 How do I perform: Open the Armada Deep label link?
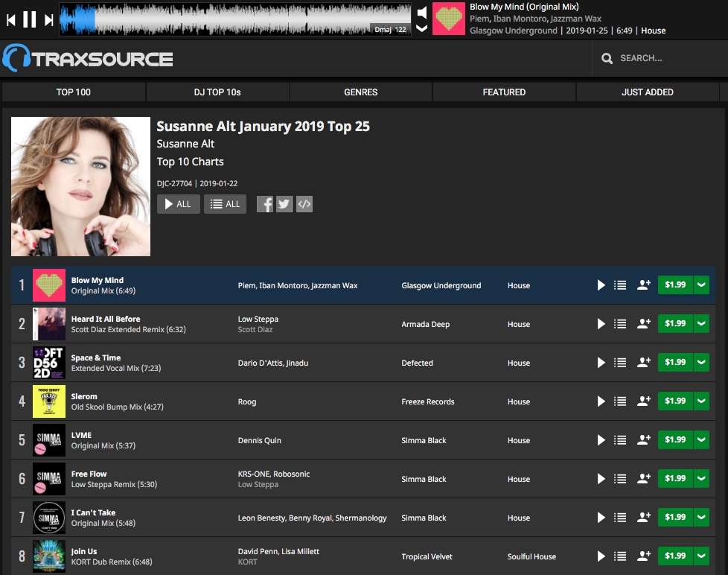pyautogui.click(x=425, y=324)
